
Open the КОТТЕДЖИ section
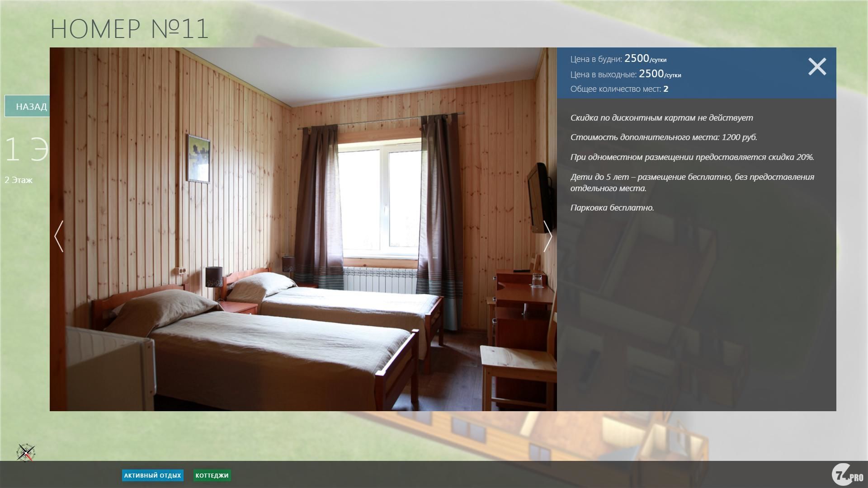(x=212, y=475)
